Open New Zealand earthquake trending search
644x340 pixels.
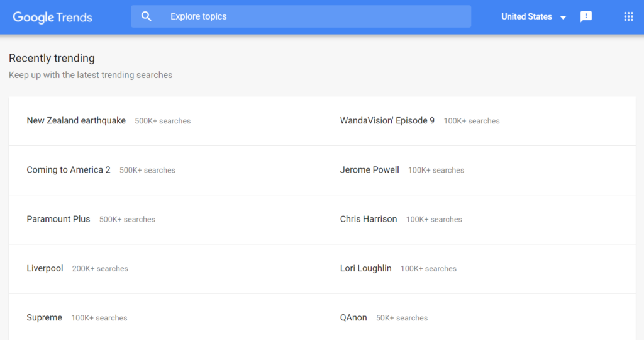[x=76, y=120]
